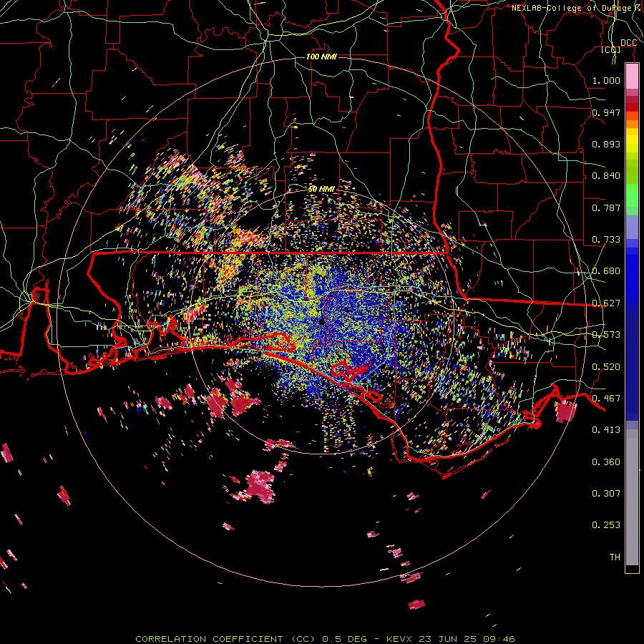
Task: Click the Correlation Coefficient caption at the bottom
Action: [324, 639]
